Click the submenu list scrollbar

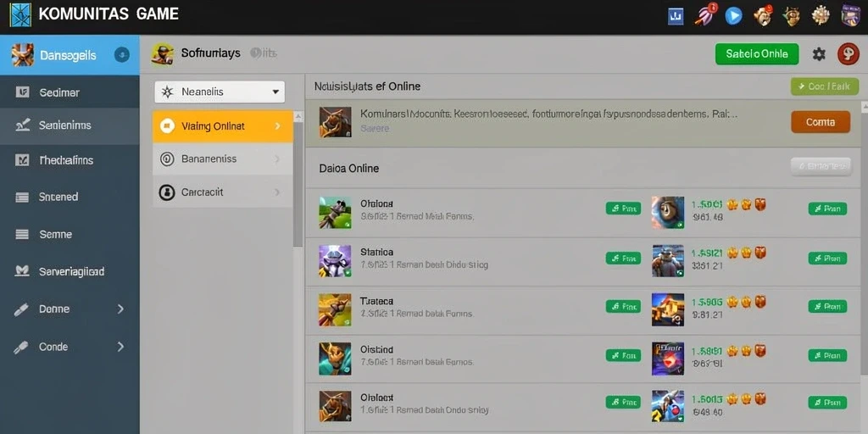(298, 183)
